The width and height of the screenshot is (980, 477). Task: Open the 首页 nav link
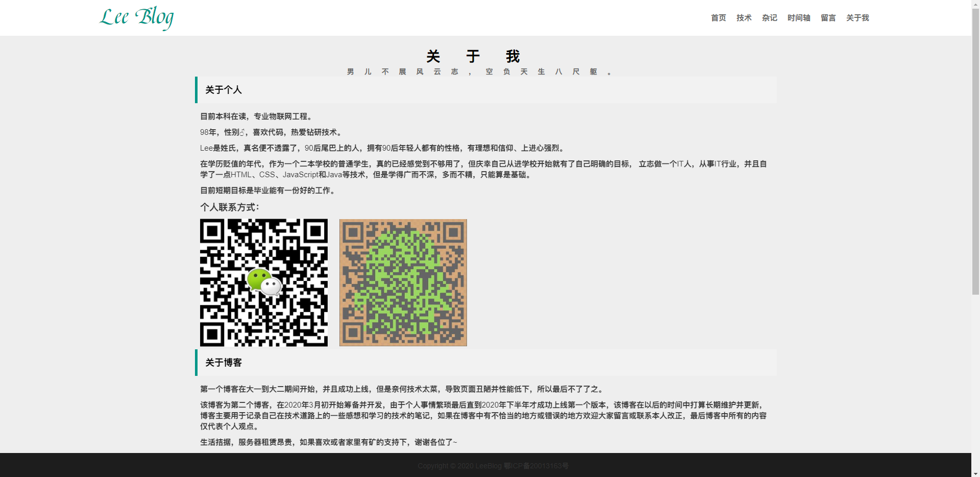pyautogui.click(x=718, y=18)
